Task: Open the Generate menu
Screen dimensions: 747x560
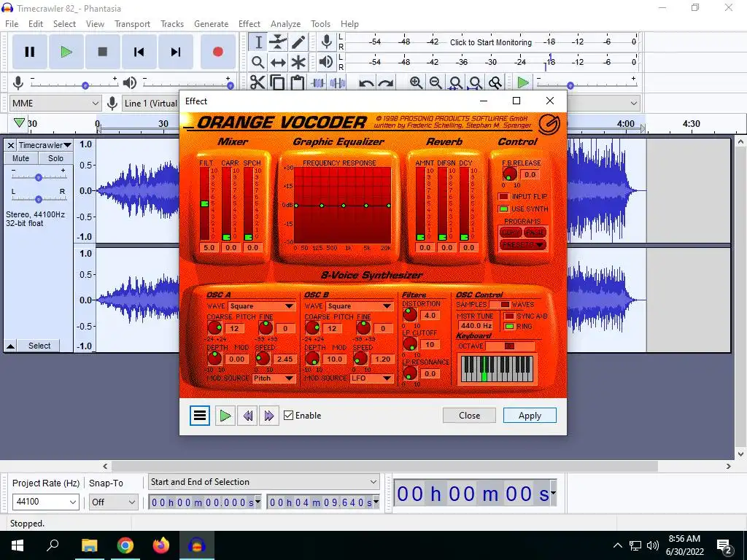Action: (x=211, y=24)
